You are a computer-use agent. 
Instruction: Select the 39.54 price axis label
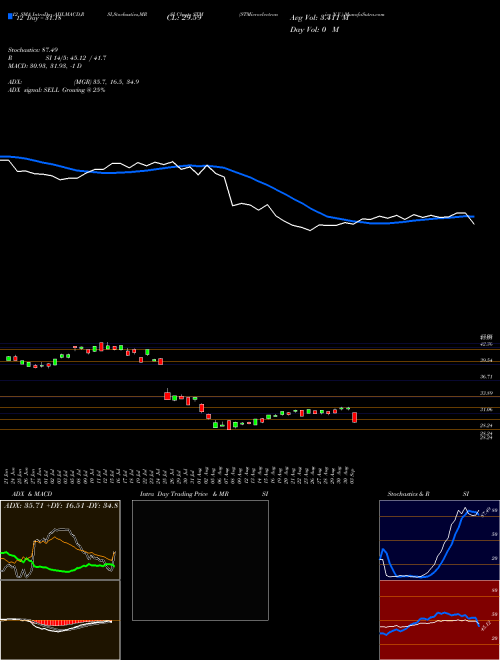[x=486, y=360]
